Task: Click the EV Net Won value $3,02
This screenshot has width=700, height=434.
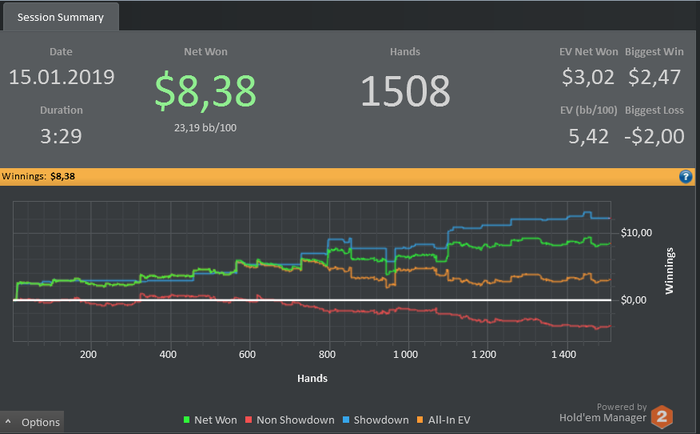Action: tap(588, 77)
